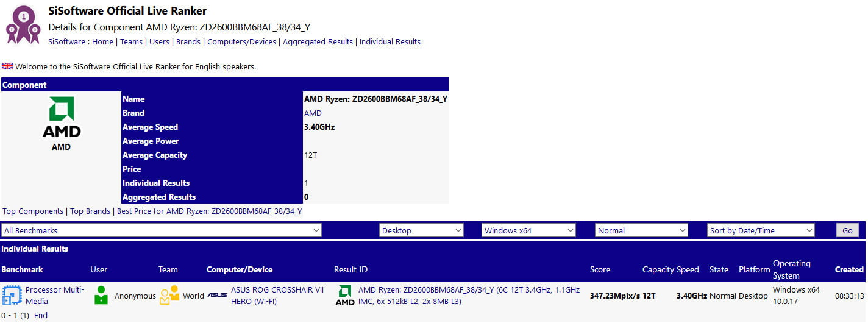Click the green Anonymous user icon
868x323 pixels.
pos(101,296)
